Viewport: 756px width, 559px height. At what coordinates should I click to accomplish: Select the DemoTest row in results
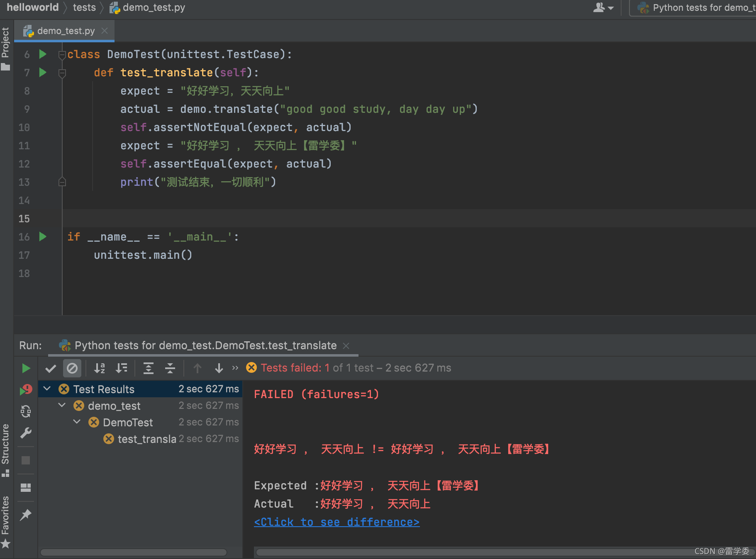pos(140,422)
